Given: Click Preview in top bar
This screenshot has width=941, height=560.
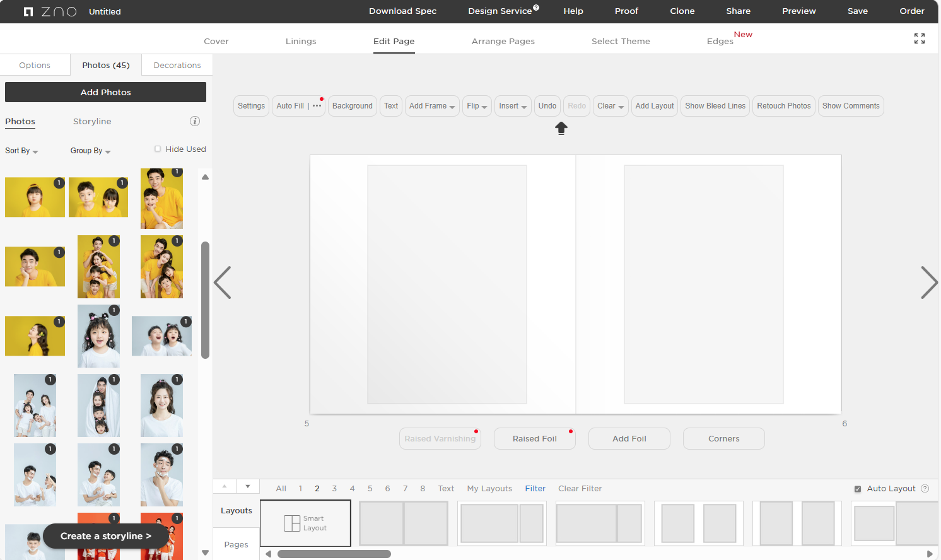Looking at the screenshot, I should (x=799, y=11).
